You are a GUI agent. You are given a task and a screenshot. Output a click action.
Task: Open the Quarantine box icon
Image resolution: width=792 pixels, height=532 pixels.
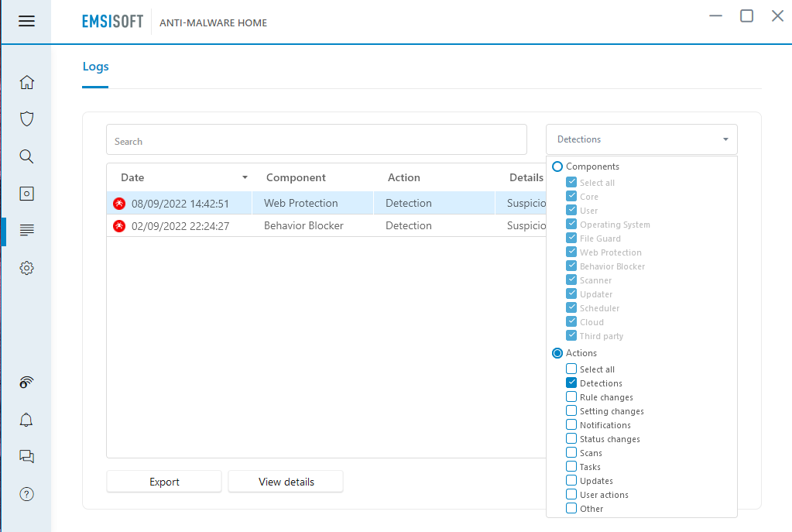point(26,194)
